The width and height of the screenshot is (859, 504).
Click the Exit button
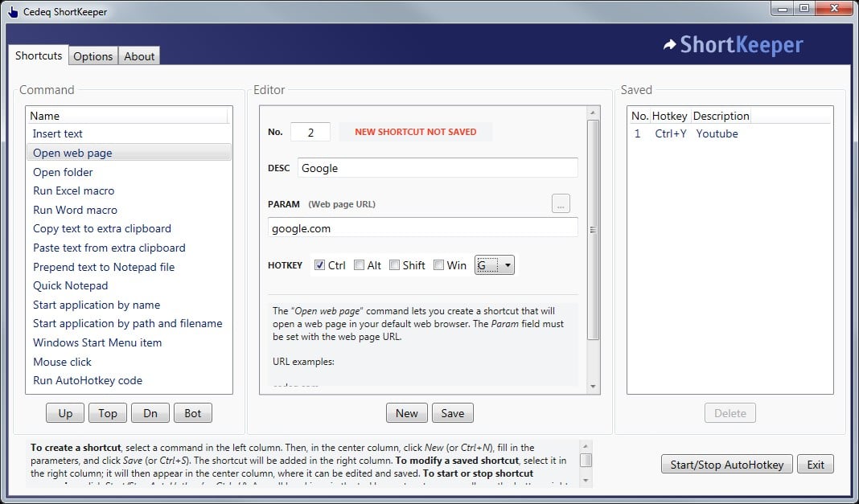tap(816, 464)
